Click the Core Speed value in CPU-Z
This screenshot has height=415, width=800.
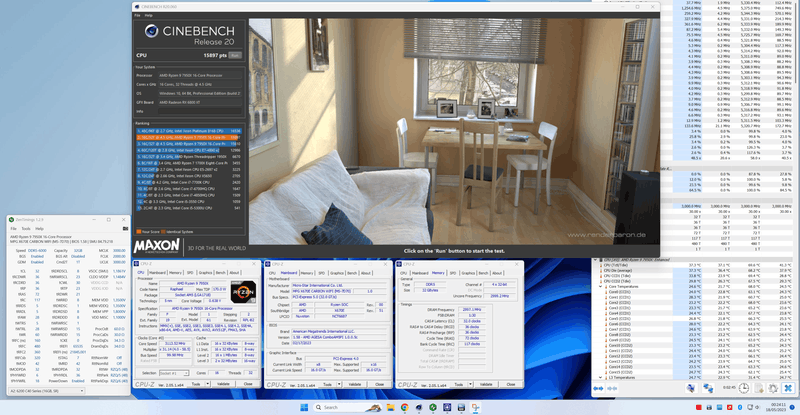pos(175,344)
